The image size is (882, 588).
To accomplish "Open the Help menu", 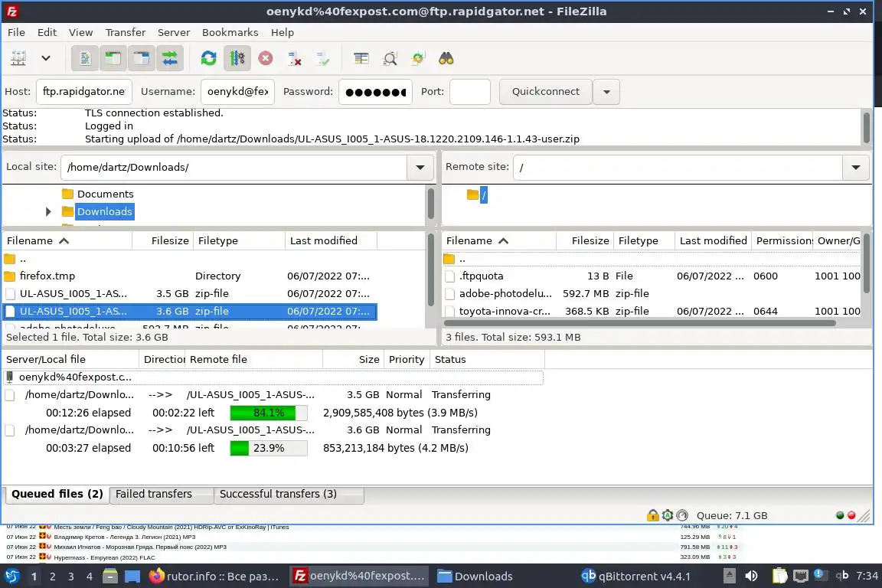I will click(283, 32).
